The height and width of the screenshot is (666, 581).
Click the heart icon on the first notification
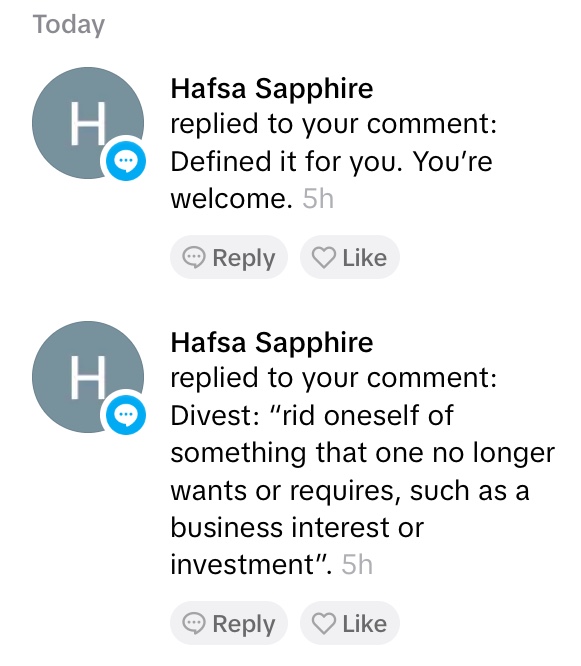(324, 257)
